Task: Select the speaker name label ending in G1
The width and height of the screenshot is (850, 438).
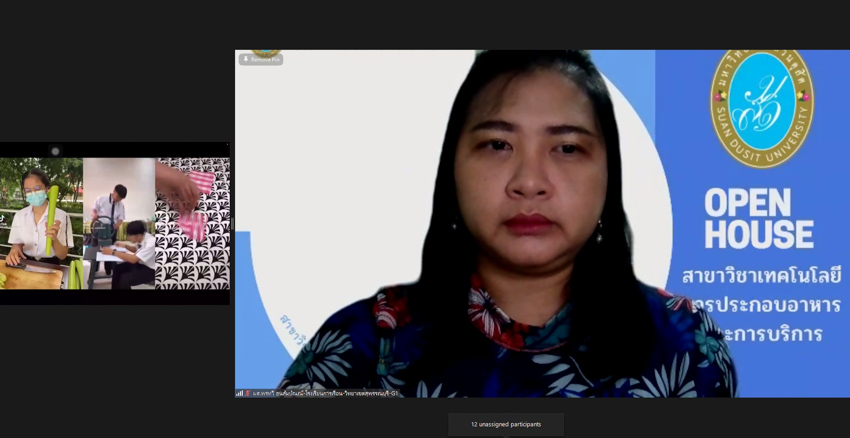Action: tap(325, 394)
